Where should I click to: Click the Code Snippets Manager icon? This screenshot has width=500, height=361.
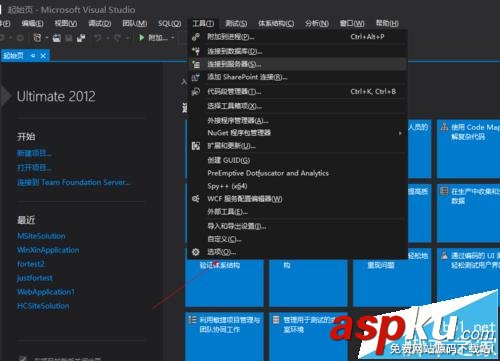196,91
